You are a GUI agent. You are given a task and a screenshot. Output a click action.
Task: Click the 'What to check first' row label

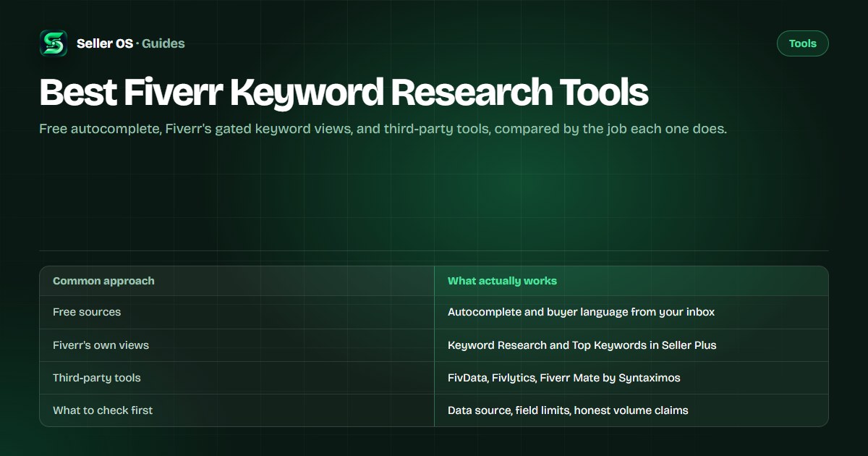pos(103,410)
